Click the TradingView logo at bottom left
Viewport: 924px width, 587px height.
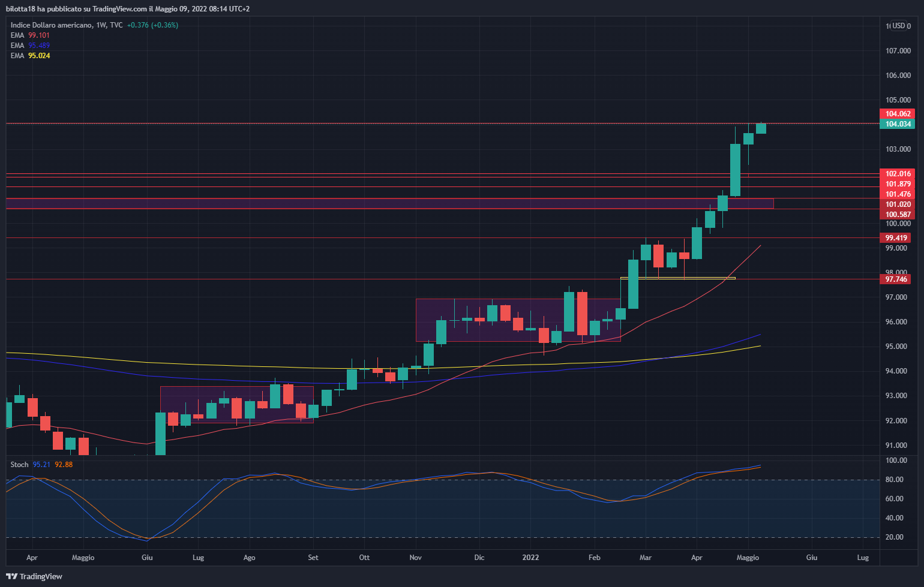pos(34,576)
